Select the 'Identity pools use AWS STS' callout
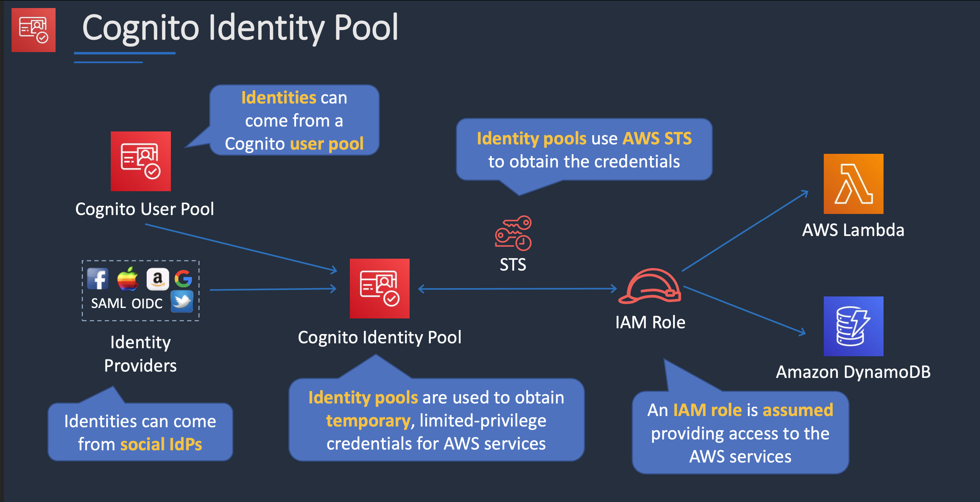980x502 pixels. (x=584, y=150)
